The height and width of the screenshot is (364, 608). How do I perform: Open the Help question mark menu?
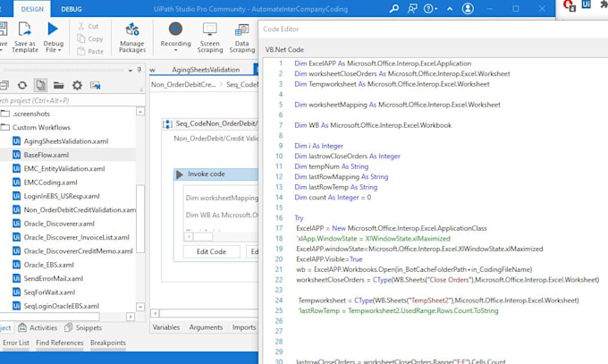pyautogui.click(x=430, y=9)
